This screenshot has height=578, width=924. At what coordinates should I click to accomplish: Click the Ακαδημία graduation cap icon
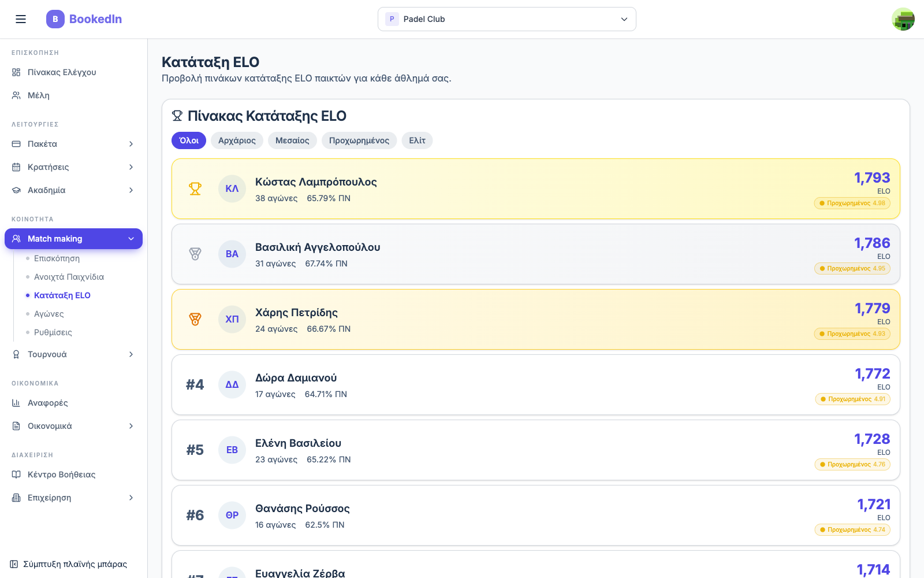pyautogui.click(x=16, y=190)
